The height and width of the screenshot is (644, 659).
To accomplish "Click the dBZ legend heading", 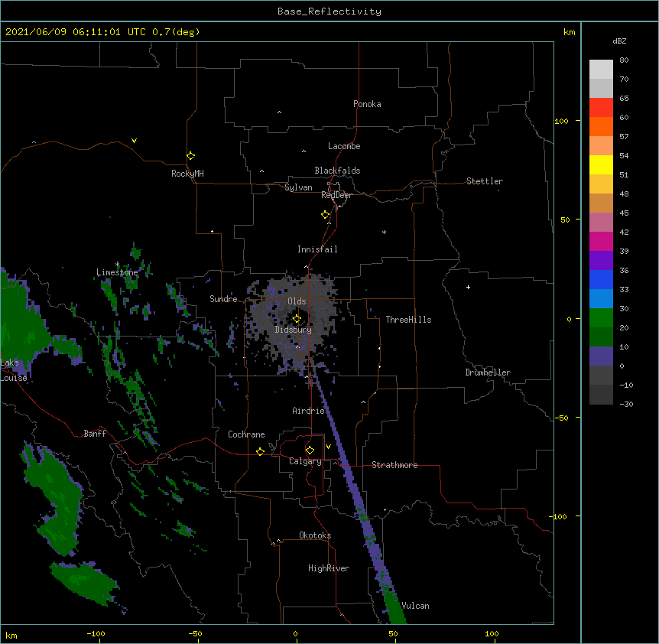I will [x=619, y=41].
